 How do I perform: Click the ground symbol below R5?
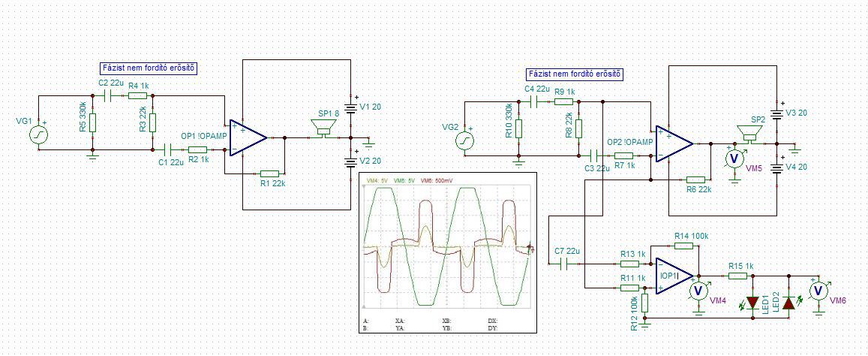pos(92,158)
